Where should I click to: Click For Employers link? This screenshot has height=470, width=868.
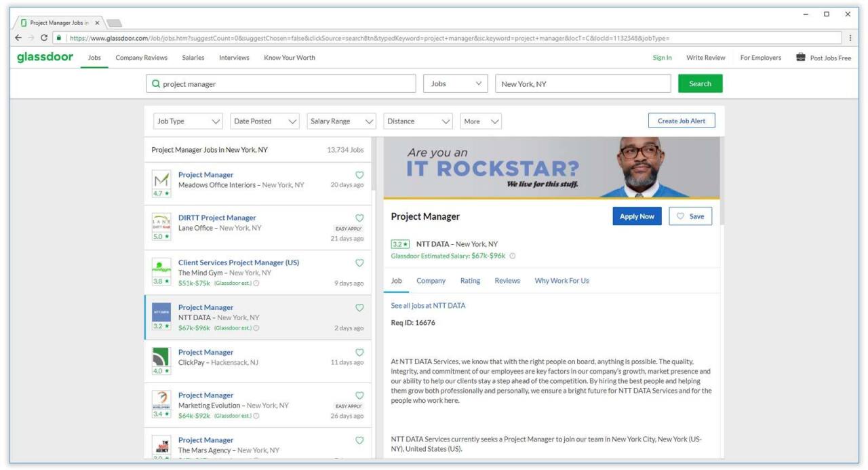(x=761, y=58)
